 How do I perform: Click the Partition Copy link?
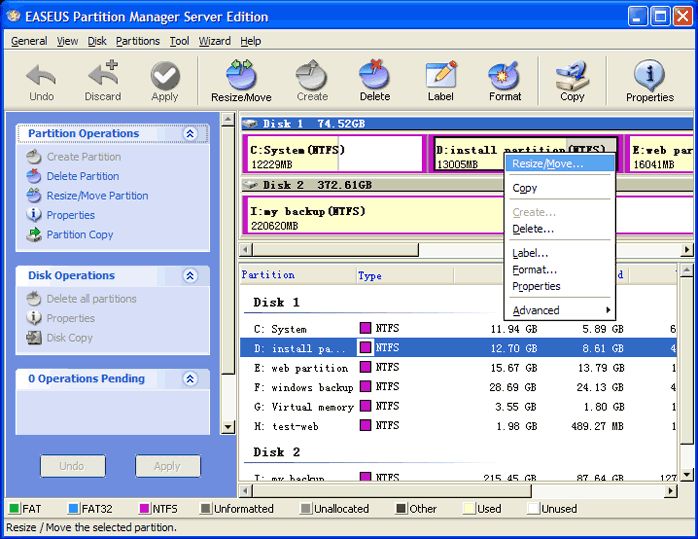(80, 235)
